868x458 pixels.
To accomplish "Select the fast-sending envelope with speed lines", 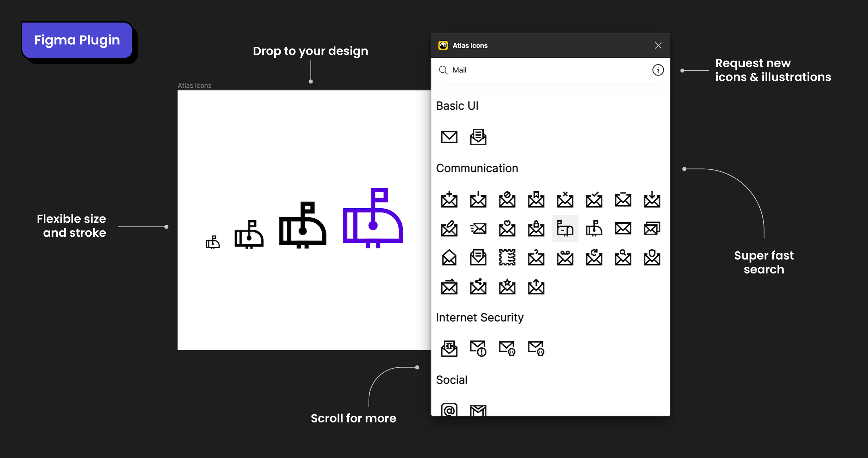I will pyautogui.click(x=478, y=228).
